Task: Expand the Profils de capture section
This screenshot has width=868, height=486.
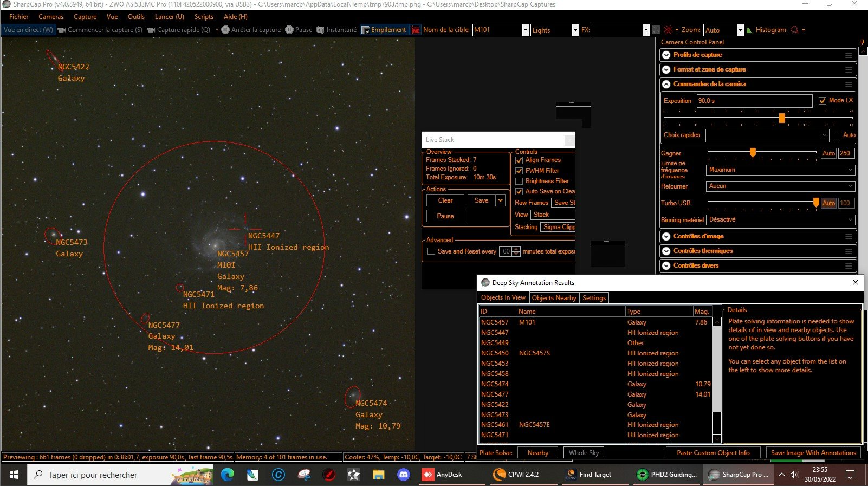Action: click(666, 55)
